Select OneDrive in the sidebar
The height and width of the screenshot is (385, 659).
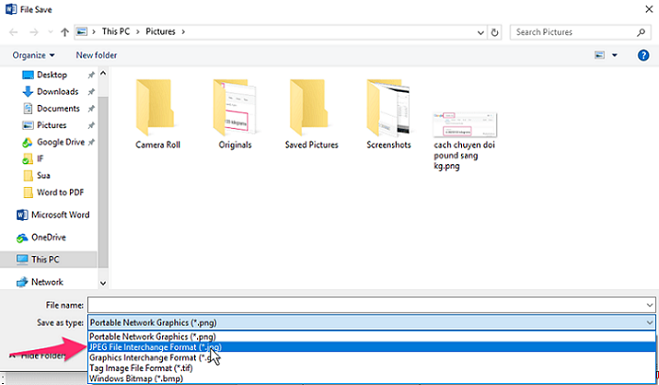pos(41,237)
